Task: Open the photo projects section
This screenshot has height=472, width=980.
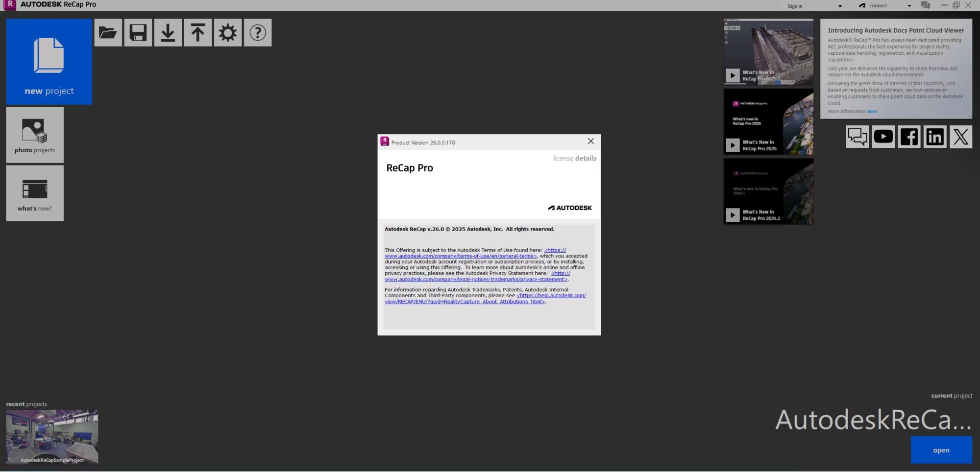Action: click(34, 134)
